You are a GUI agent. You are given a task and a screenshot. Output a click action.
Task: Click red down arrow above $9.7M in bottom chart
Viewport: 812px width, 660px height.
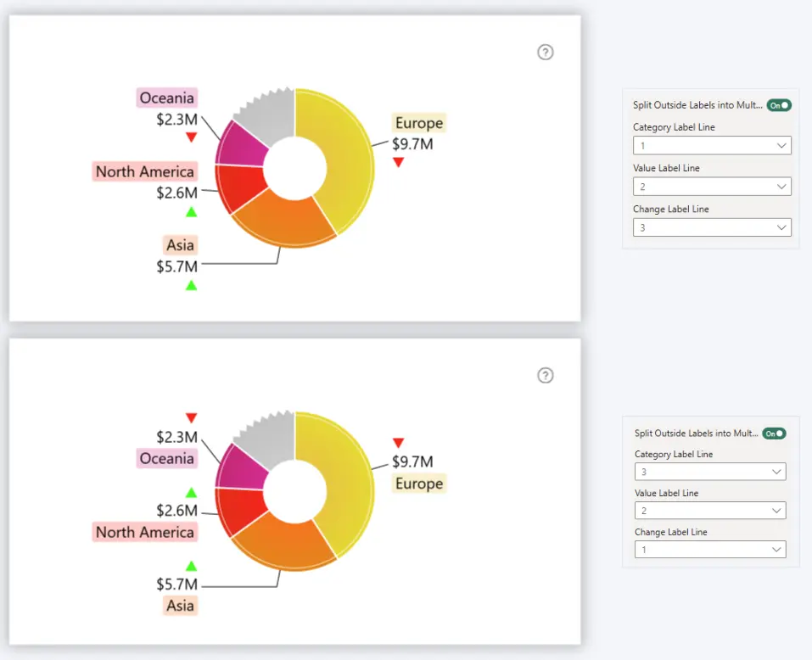[398, 442]
